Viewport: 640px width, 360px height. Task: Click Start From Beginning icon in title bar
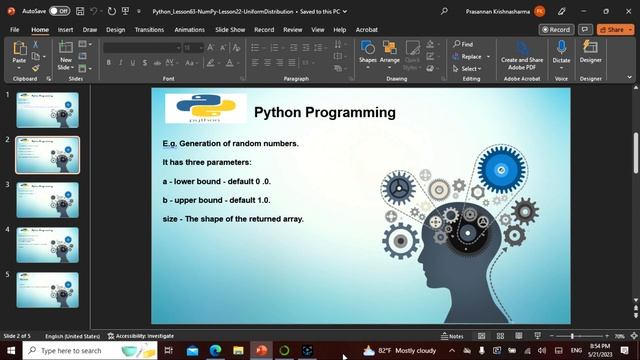click(x=125, y=11)
